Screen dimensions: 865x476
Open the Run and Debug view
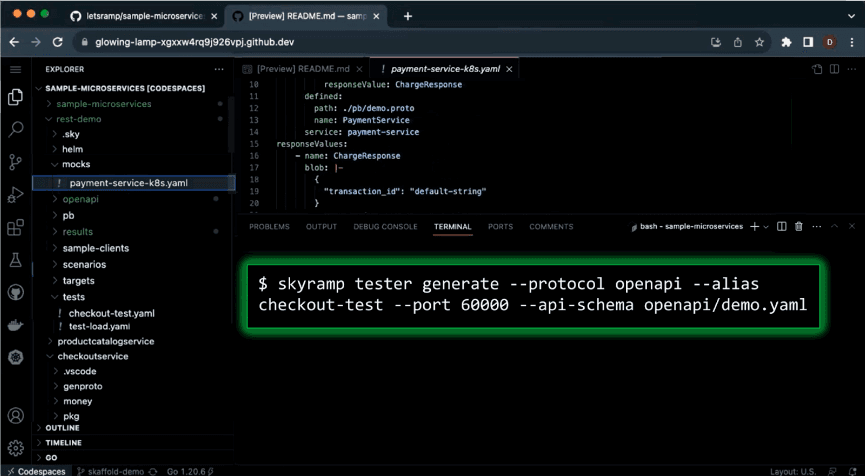15,195
